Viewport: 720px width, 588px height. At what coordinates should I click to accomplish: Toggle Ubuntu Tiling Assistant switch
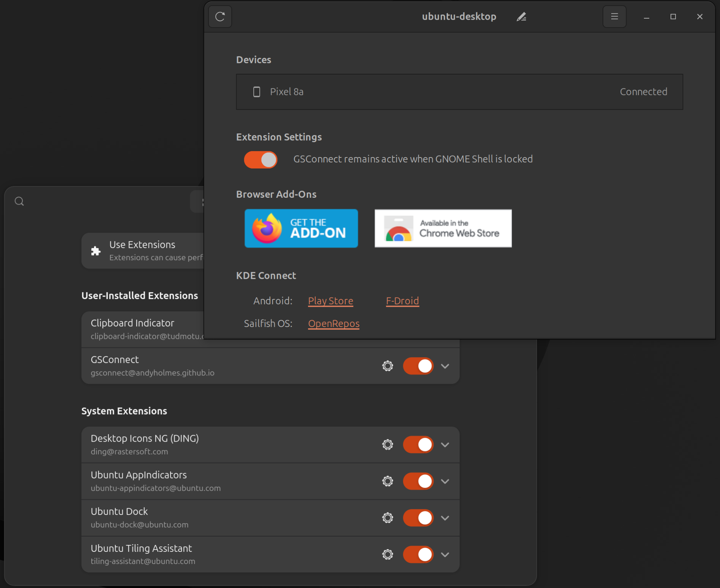(x=418, y=555)
